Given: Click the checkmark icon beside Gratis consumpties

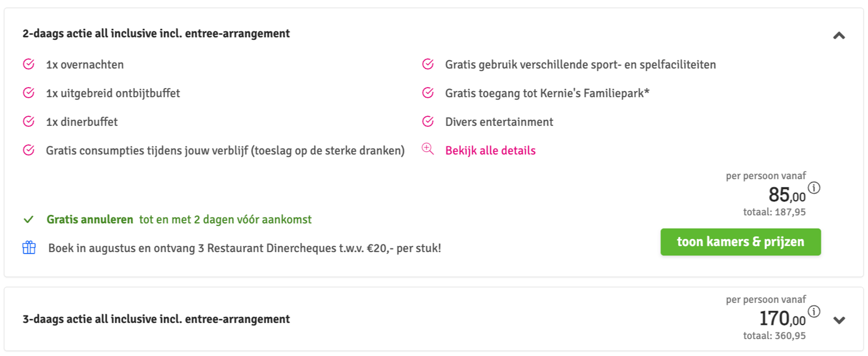Looking at the screenshot, I should tap(29, 150).
